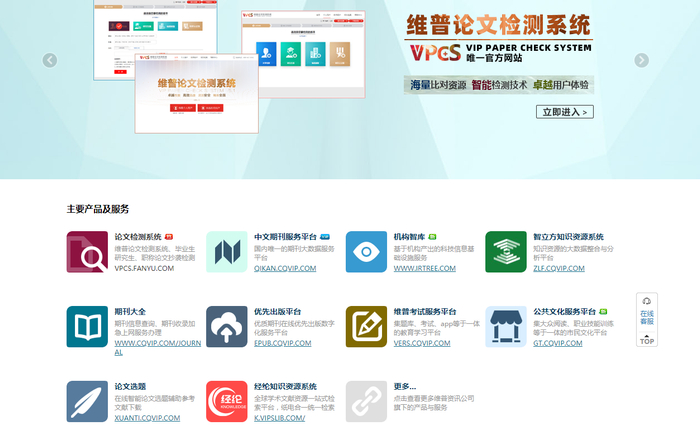Image resolution: width=700 pixels, height=440 pixels.
Task: Click the 立即进入 button on banner
Action: point(565,112)
